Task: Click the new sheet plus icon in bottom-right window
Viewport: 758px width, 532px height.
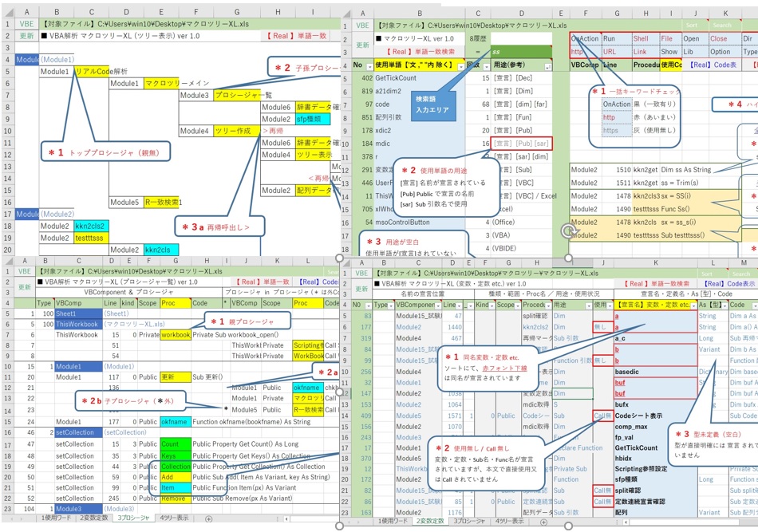Action: pos(543,522)
